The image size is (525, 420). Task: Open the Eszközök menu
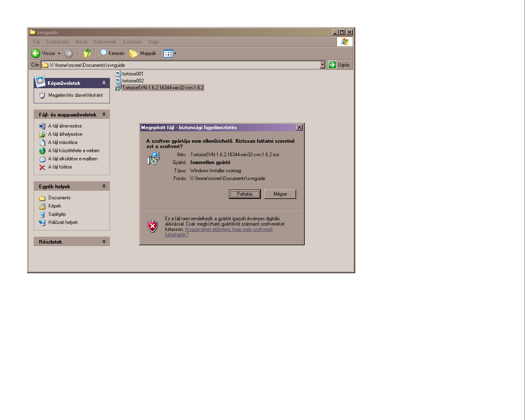pos(132,42)
